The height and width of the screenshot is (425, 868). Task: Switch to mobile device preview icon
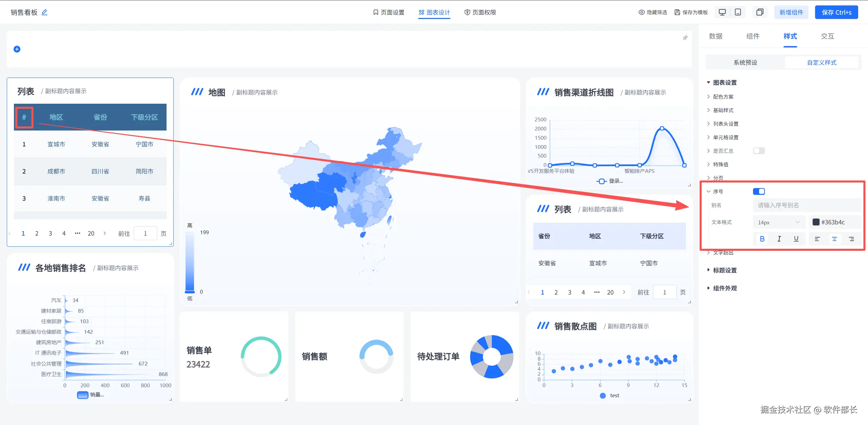pos(738,12)
